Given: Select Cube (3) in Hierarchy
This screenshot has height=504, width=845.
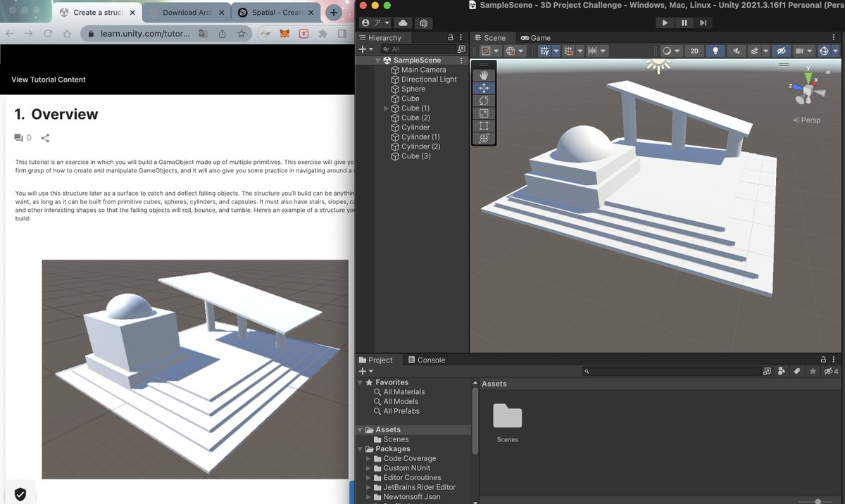Looking at the screenshot, I should click(410, 156).
